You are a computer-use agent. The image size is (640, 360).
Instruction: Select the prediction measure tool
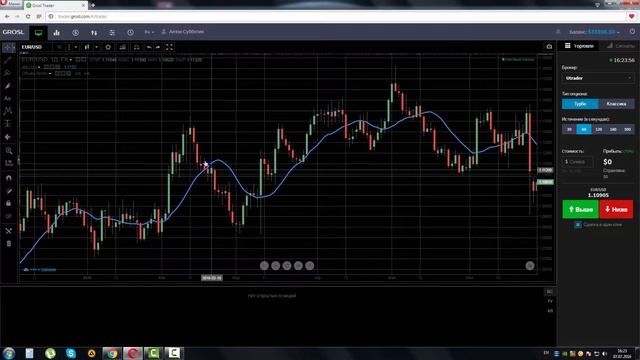(x=7, y=123)
